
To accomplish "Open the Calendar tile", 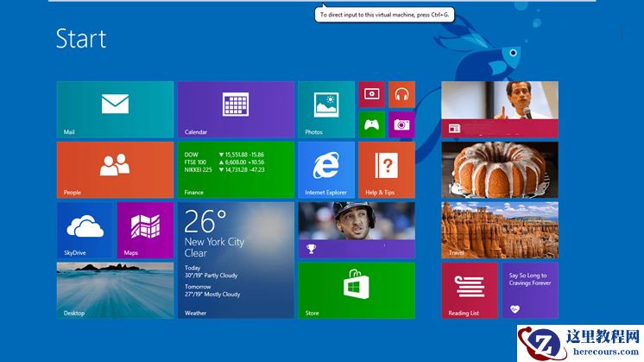I will point(236,110).
